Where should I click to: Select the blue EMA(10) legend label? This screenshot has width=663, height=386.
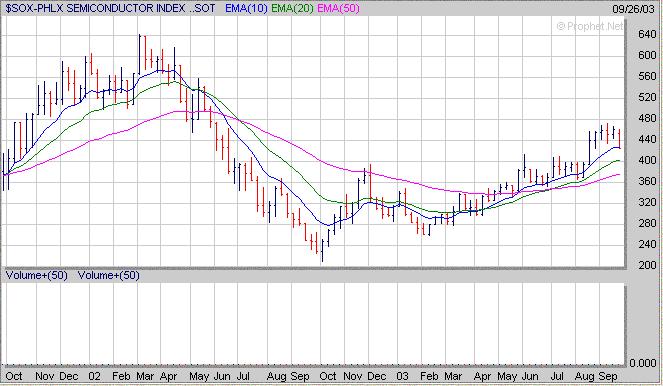tap(246, 8)
